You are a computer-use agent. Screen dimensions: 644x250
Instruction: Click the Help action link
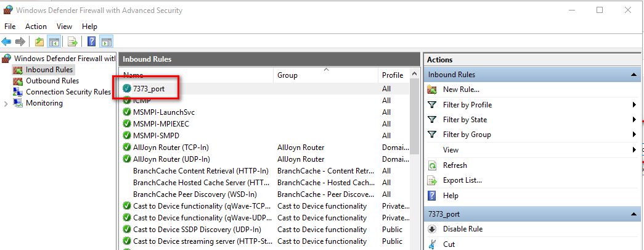point(450,195)
